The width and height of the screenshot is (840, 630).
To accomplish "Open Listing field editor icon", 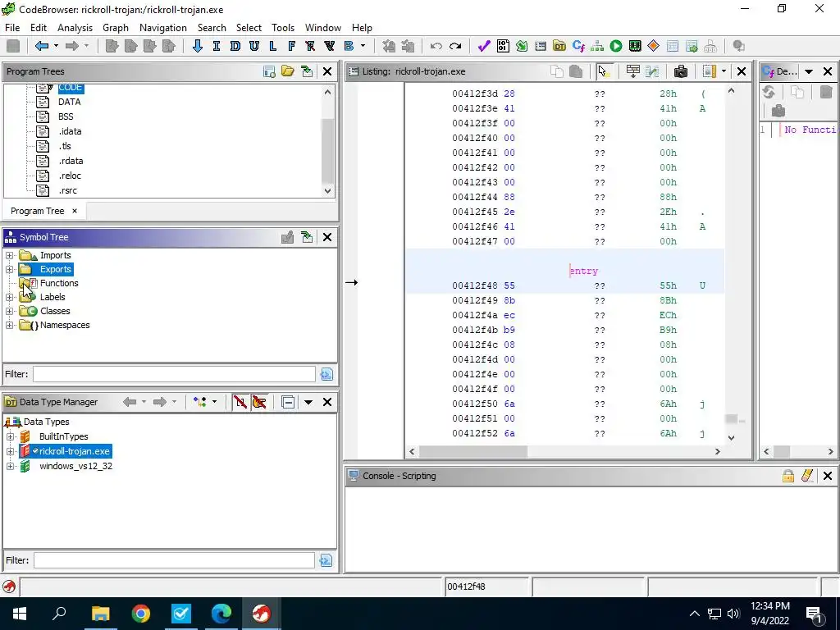I will pyautogui.click(x=632, y=71).
